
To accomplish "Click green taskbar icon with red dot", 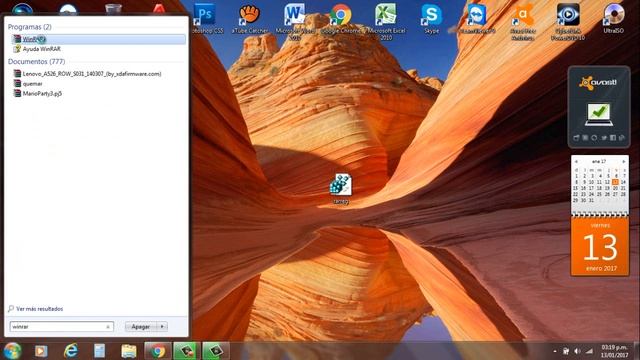I will coord(187,351).
